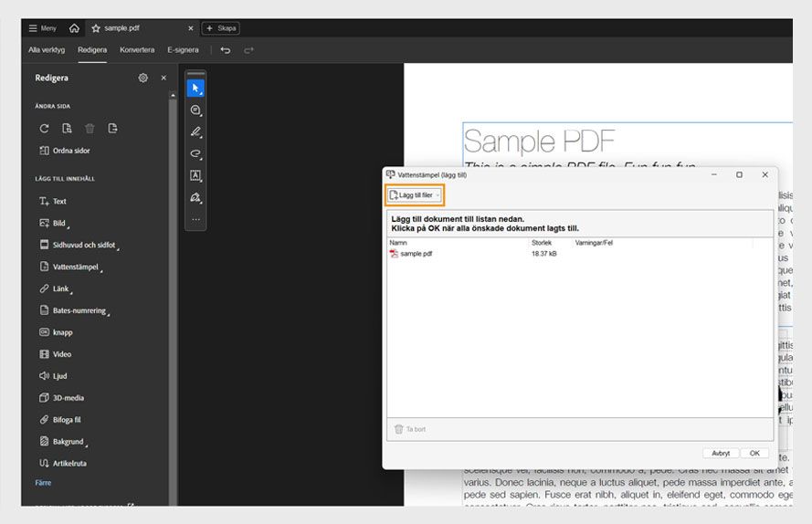
Task: Star the sample.pdf tab as favorite
Action: pos(96,28)
